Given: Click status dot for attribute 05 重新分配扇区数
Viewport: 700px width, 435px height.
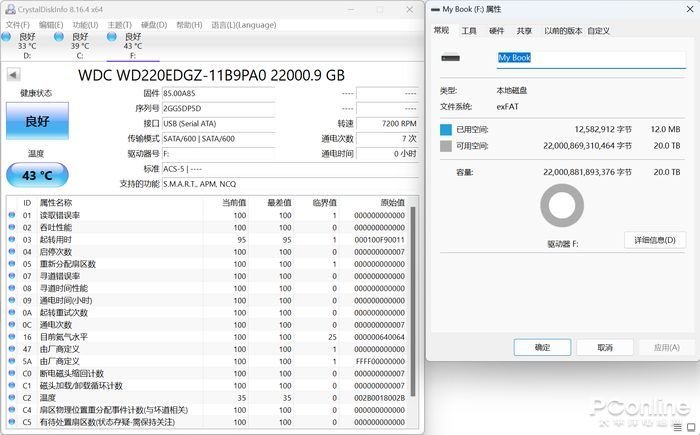Looking at the screenshot, I should [12, 264].
